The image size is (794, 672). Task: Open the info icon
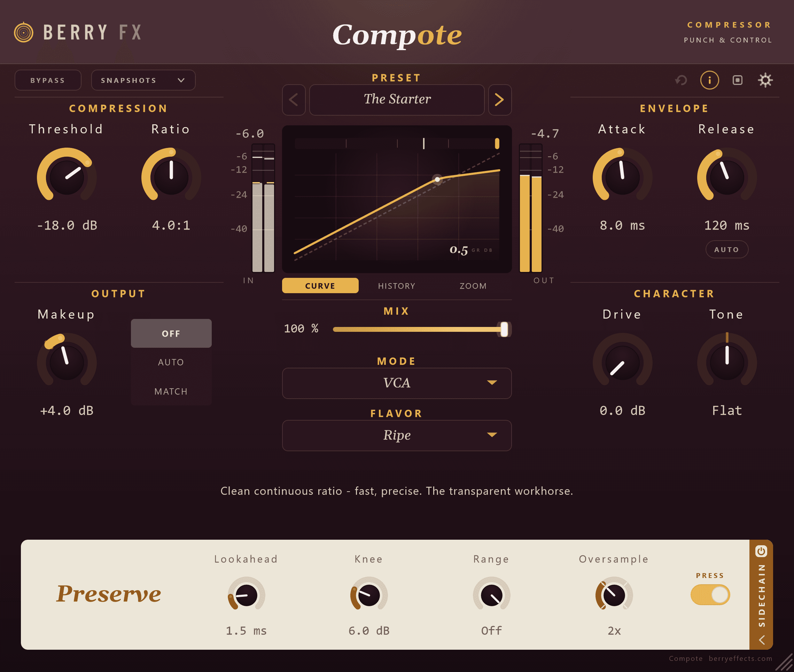(709, 80)
